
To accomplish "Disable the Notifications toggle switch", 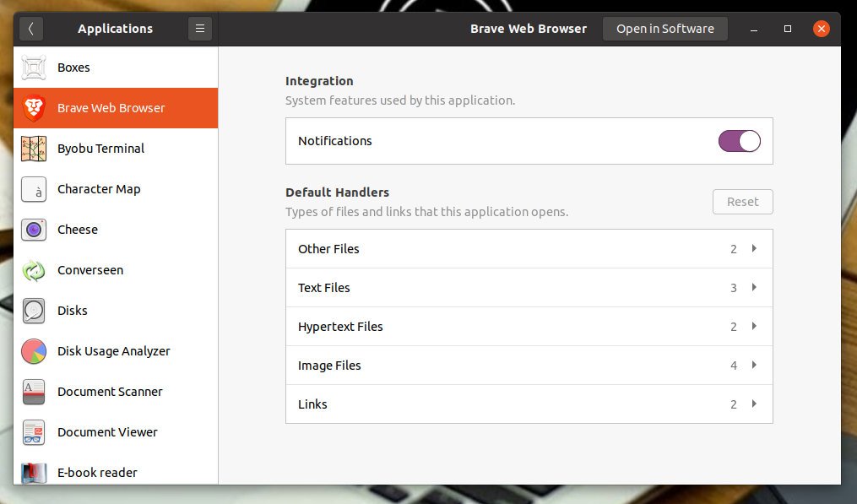I will click(739, 141).
